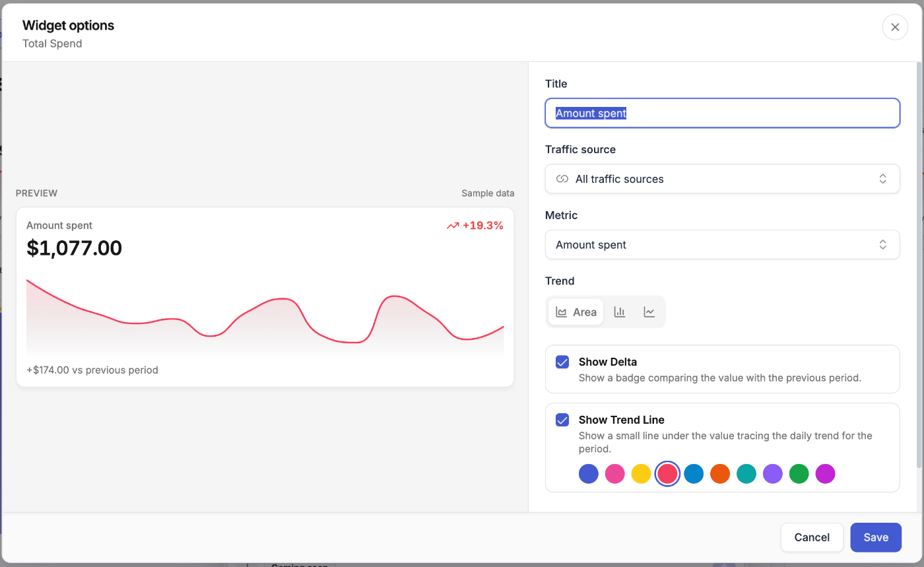Save the widget options
The width and height of the screenshot is (924, 567).
coord(876,537)
